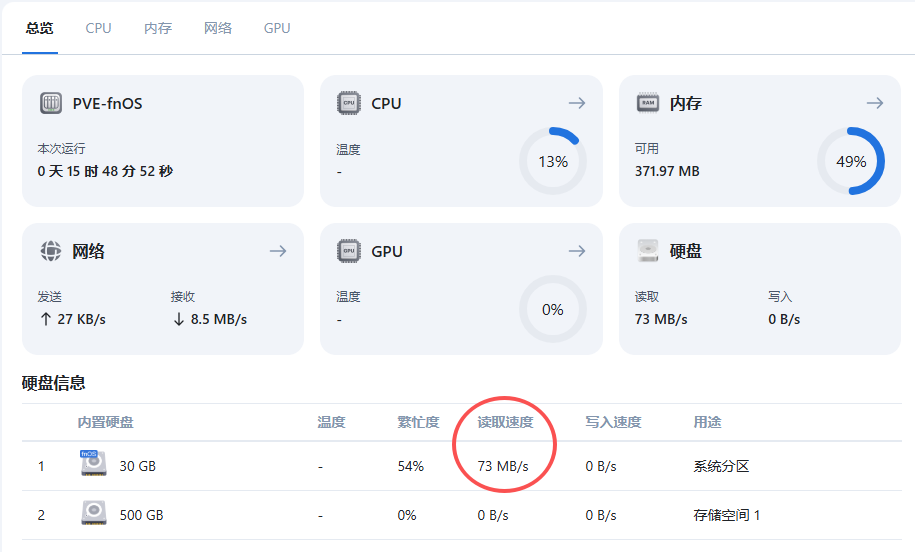Viewport: 915px width, 552px height.
Task: Click the 写入 label in 硬盘 card
Action: click(780, 296)
